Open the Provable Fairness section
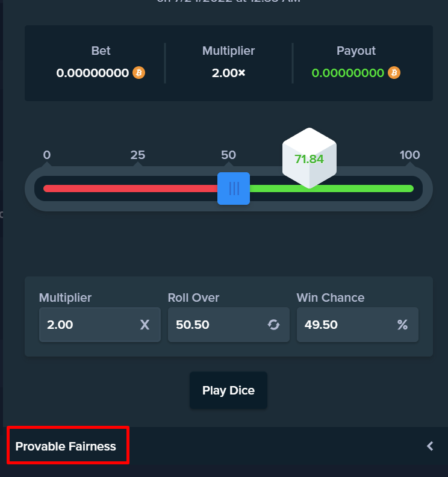The width and height of the screenshot is (448, 477). pos(66,446)
